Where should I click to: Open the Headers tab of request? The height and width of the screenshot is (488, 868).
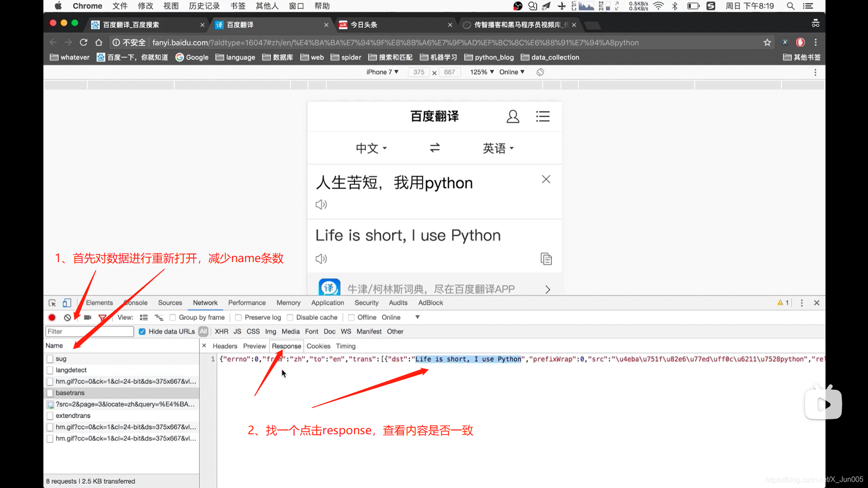(x=225, y=346)
